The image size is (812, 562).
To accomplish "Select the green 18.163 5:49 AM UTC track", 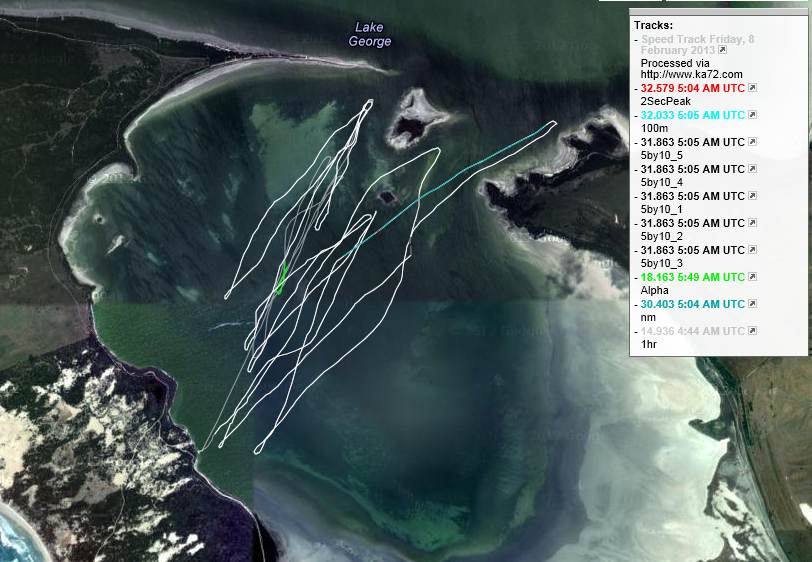I will tap(692, 277).
